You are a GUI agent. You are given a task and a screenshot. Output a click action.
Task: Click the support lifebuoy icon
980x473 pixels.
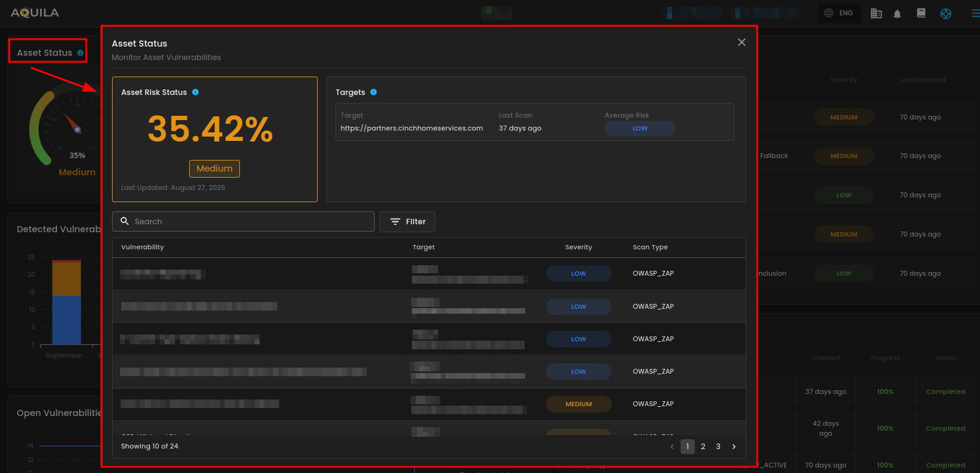946,13
